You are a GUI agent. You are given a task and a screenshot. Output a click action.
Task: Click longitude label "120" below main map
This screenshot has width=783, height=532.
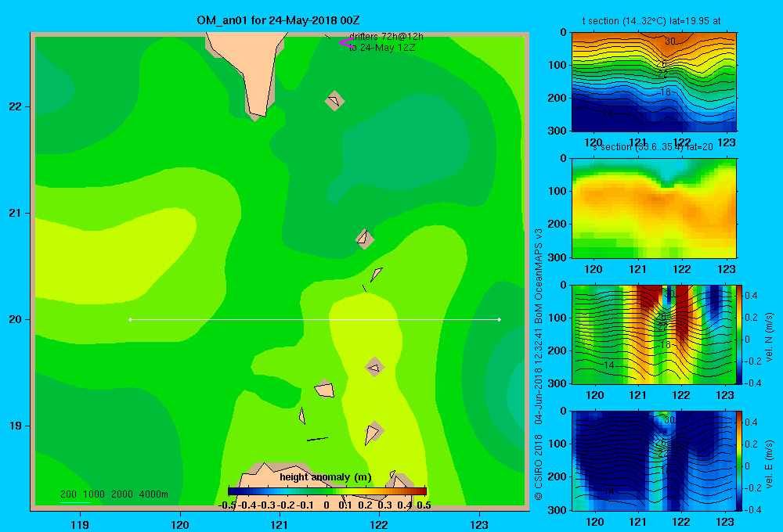tap(180, 524)
